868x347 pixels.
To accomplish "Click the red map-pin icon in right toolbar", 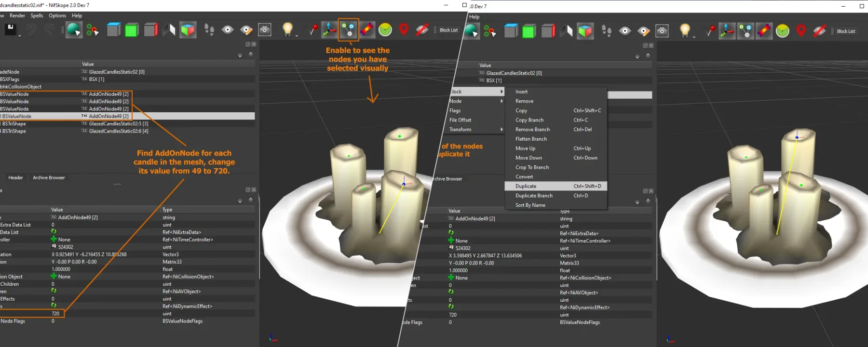I will (801, 31).
